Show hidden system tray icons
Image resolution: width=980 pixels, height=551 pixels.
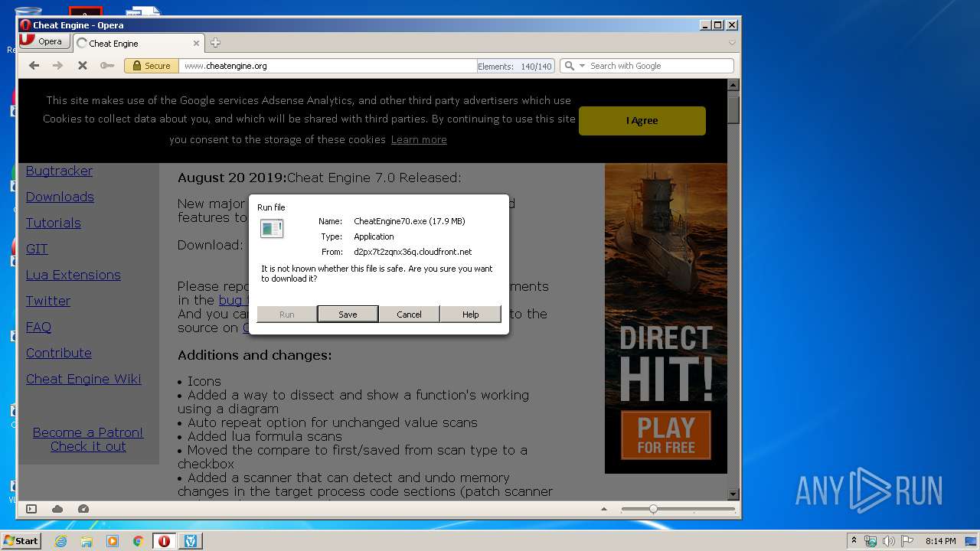pos(854,541)
